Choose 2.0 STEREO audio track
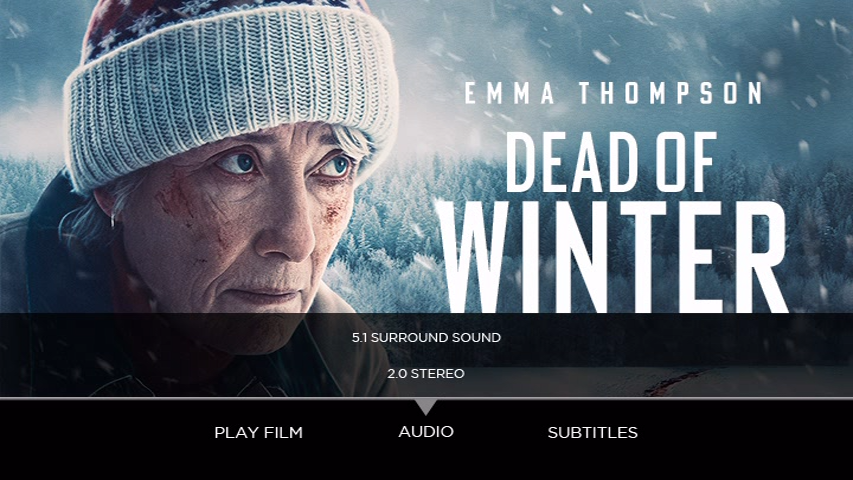 (426, 374)
